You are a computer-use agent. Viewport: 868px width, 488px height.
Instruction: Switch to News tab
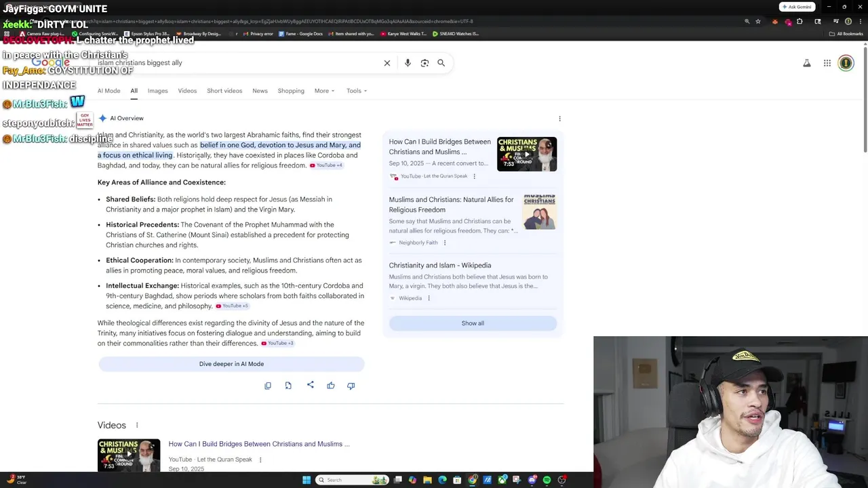(x=260, y=91)
